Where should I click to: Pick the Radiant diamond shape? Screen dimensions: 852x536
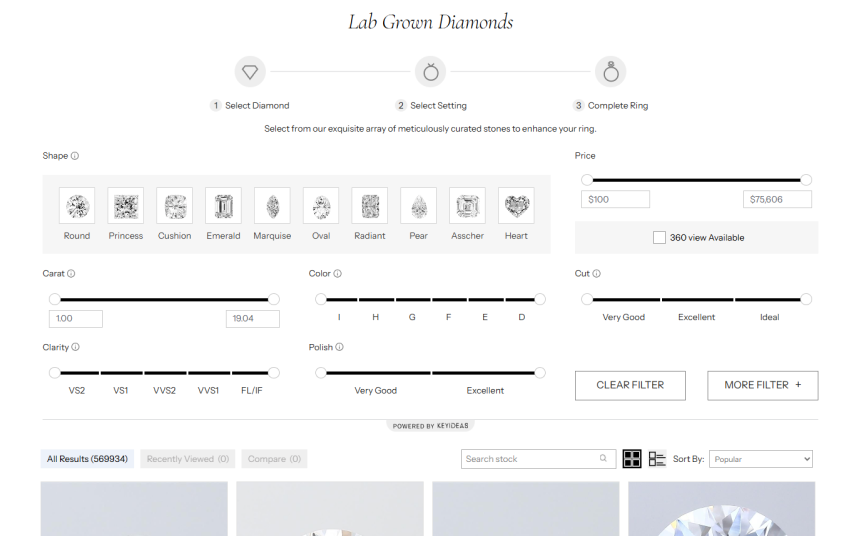(369, 205)
